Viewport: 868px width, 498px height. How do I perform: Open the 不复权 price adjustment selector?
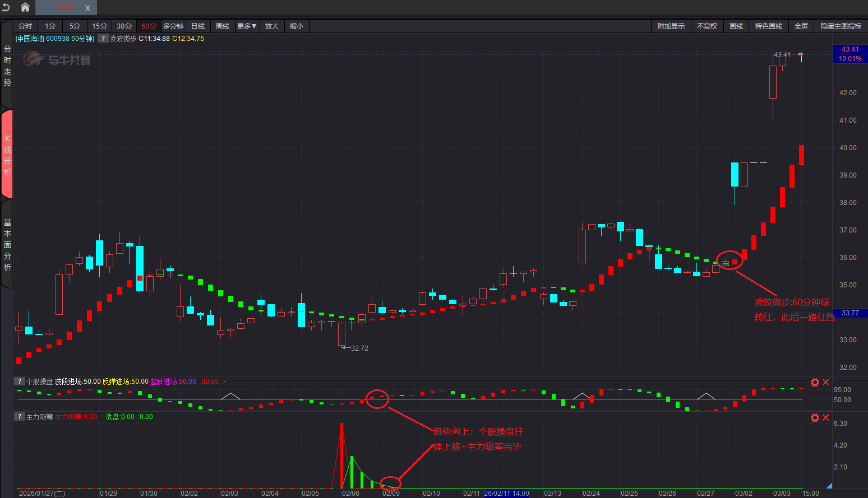tap(707, 26)
